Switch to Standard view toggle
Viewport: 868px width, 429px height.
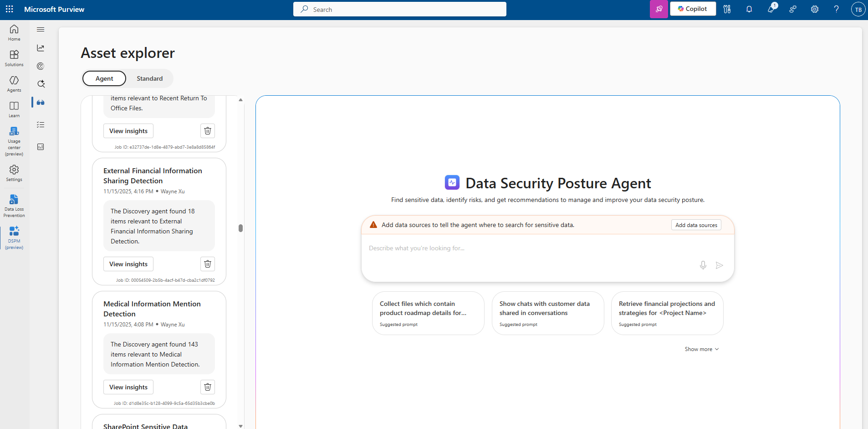(150, 78)
